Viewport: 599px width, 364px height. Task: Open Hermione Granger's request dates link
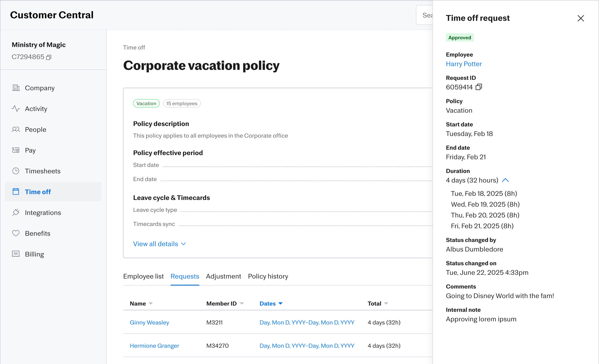point(307,346)
